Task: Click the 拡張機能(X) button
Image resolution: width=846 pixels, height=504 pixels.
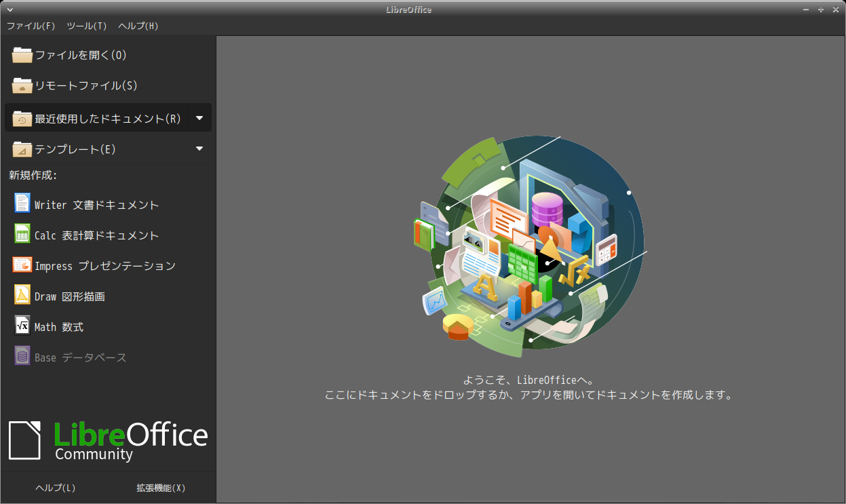Action: (161, 488)
